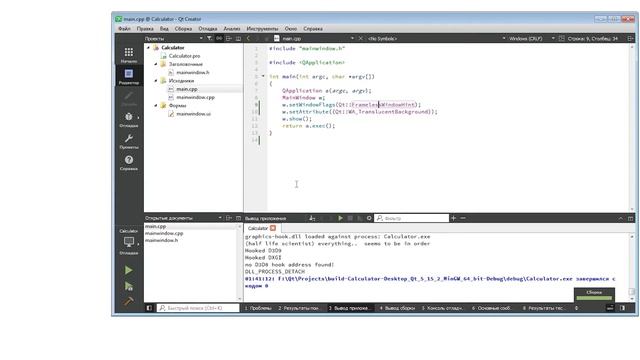Open the Help (Справка) mode
The width and height of the screenshot is (640, 360).
coord(129,162)
